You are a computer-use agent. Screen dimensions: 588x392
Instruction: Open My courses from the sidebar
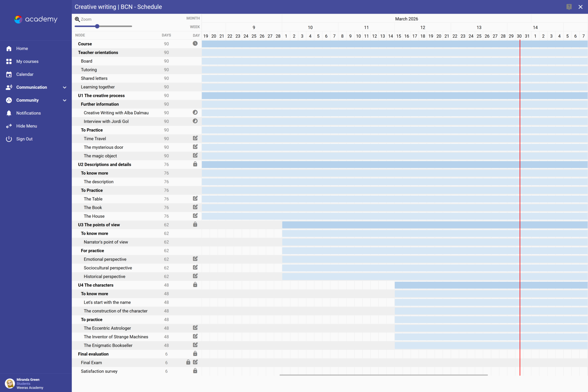(27, 61)
